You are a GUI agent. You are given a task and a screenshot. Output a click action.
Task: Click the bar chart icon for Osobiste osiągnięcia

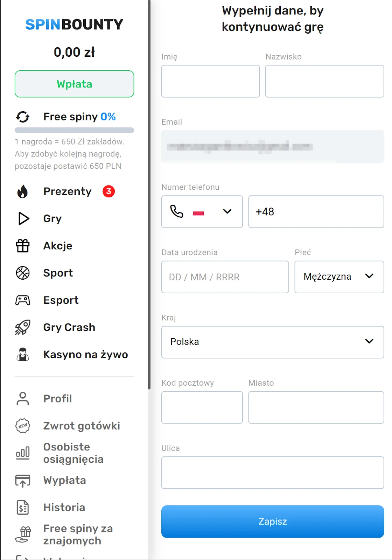[23, 453]
